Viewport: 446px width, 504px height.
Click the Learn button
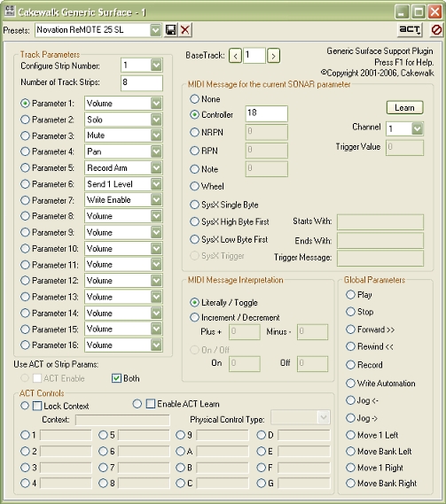coord(404,108)
